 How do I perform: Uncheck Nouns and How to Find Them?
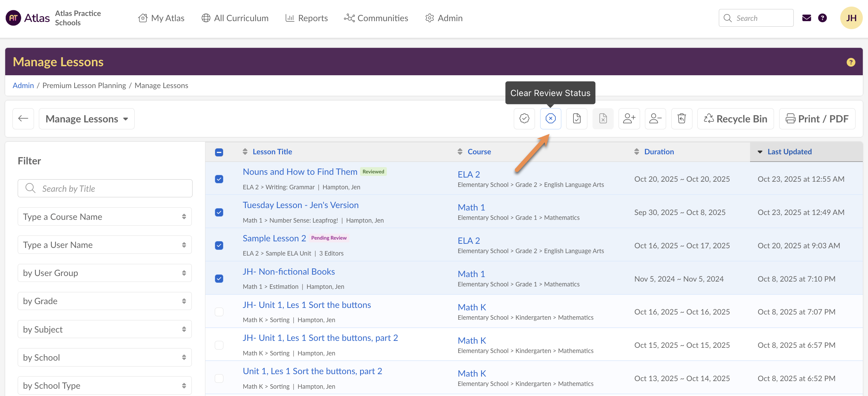pyautogui.click(x=219, y=179)
